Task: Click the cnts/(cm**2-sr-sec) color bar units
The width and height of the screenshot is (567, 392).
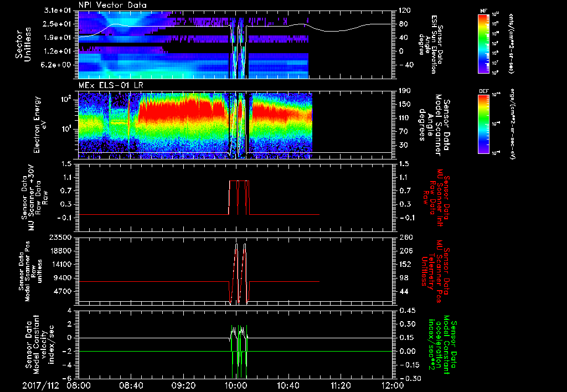Action: [511, 44]
